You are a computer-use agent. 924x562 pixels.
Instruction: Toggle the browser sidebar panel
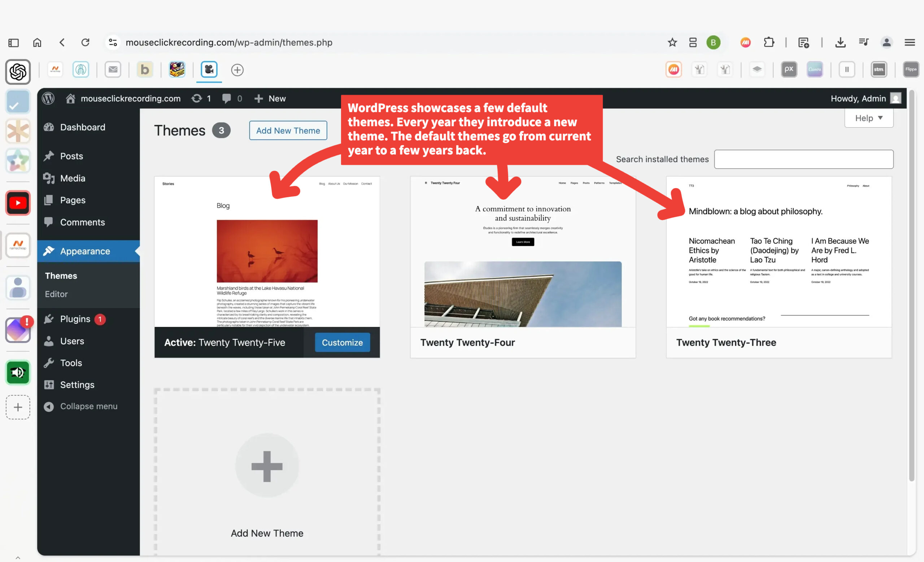tap(13, 42)
